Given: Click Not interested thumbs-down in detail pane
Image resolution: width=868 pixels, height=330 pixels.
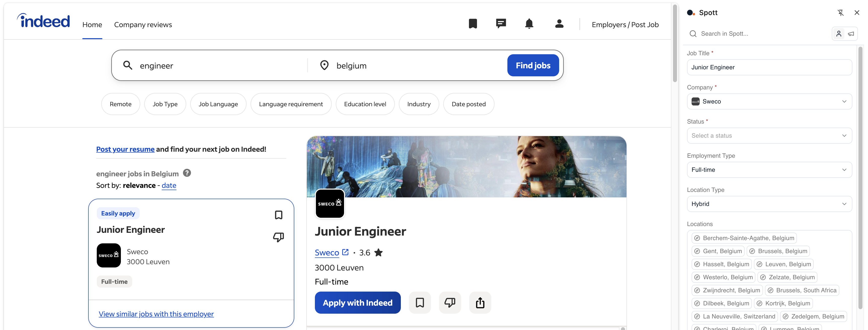Looking at the screenshot, I should (450, 303).
